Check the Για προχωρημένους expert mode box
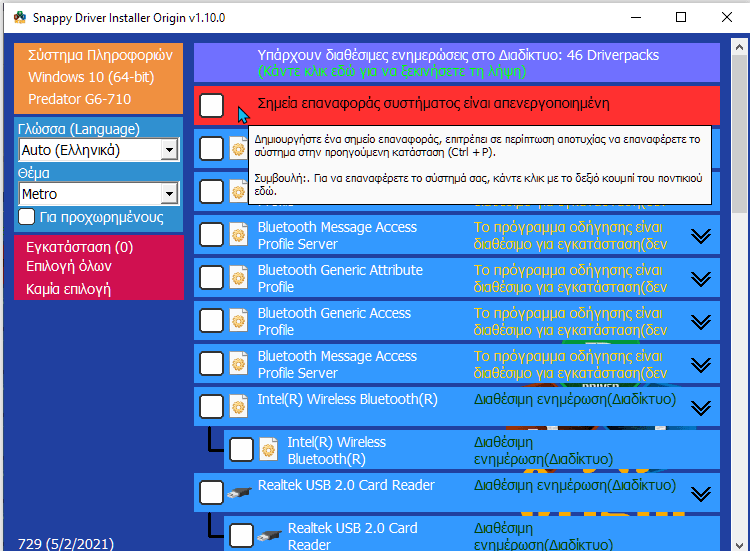Screen dimensions: 750x551 [x=26, y=217]
